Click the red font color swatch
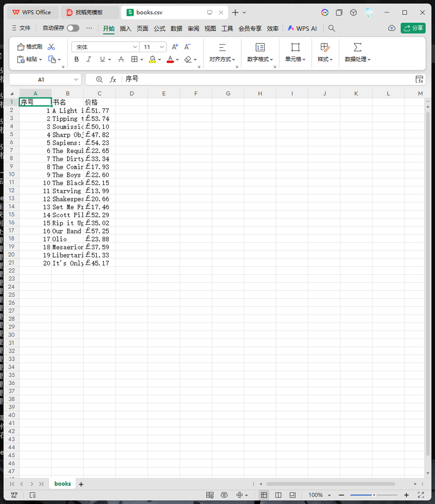This screenshot has width=435, height=504. pos(170,59)
